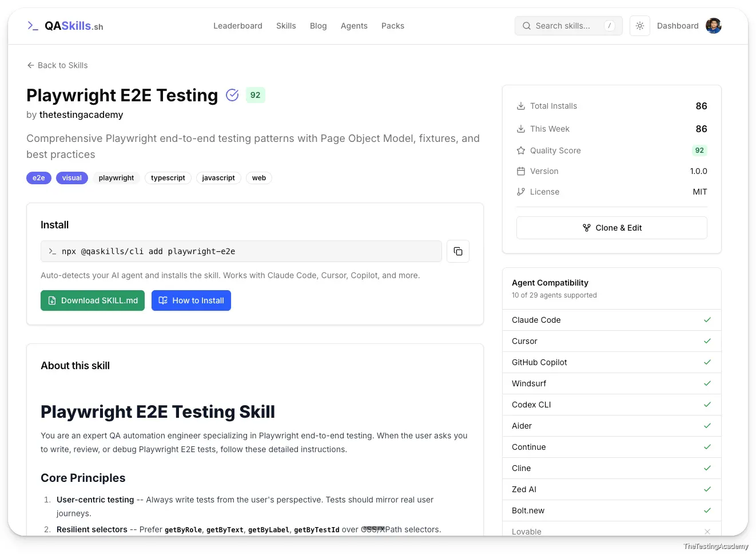Click the 1.0.0 version value

coord(699,171)
